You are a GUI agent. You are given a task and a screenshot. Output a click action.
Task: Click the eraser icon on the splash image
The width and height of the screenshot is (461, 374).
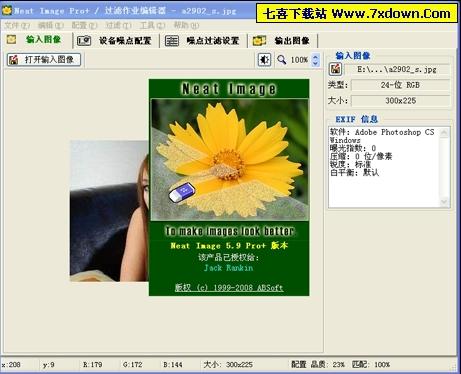(x=182, y=192)
